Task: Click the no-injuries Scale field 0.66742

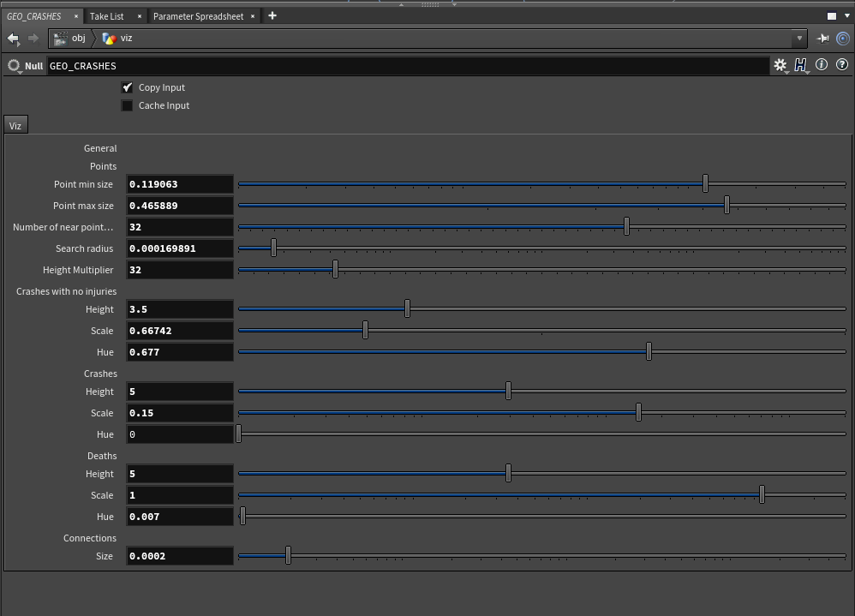Action: (x=180, y=331)
